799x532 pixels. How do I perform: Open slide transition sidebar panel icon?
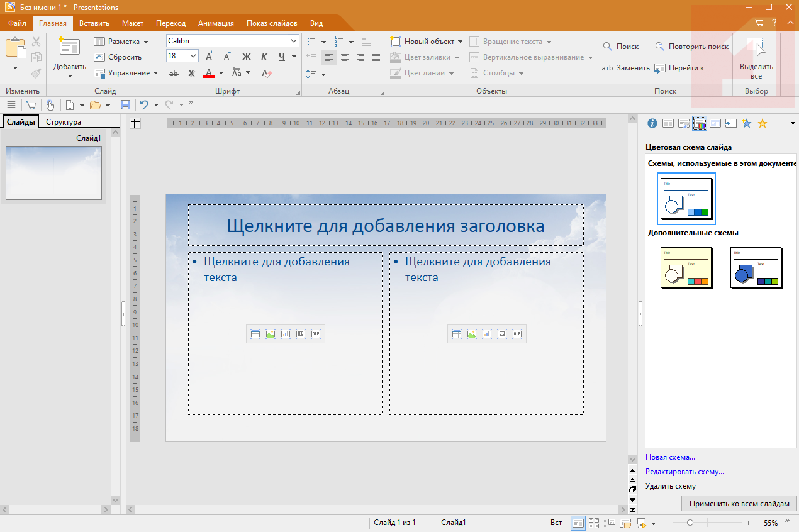(x=730, y=123)
